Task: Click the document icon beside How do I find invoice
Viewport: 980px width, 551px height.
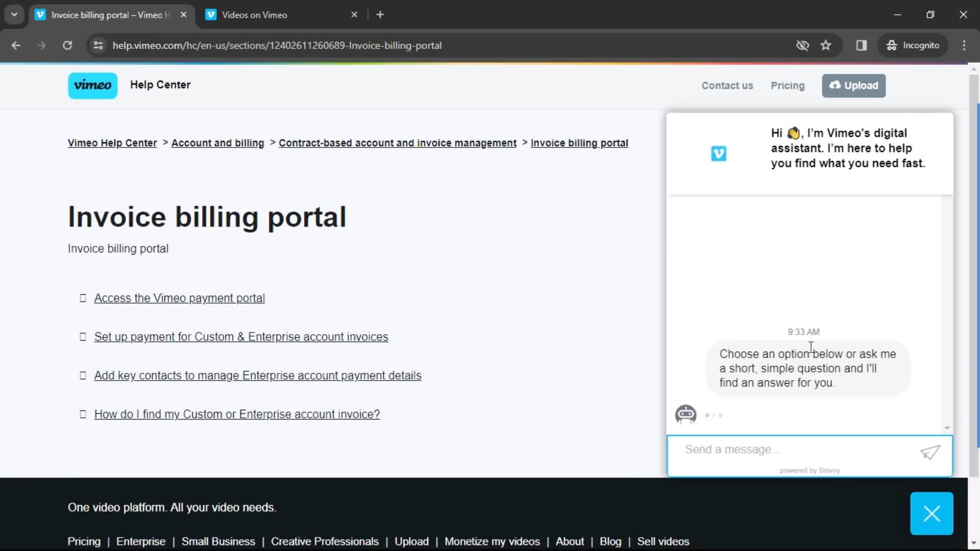Action: [x=83, y=414]
